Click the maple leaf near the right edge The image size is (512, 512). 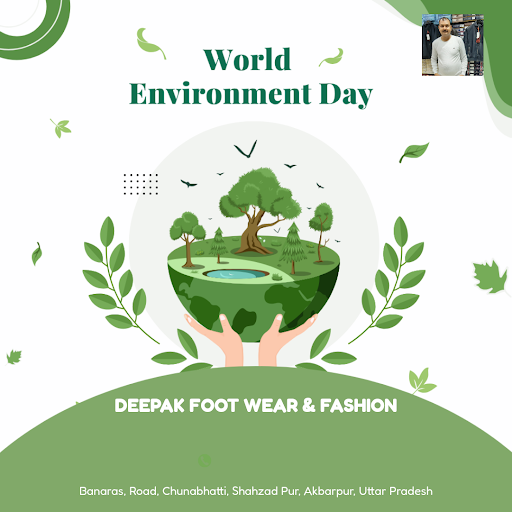[489, 277]
